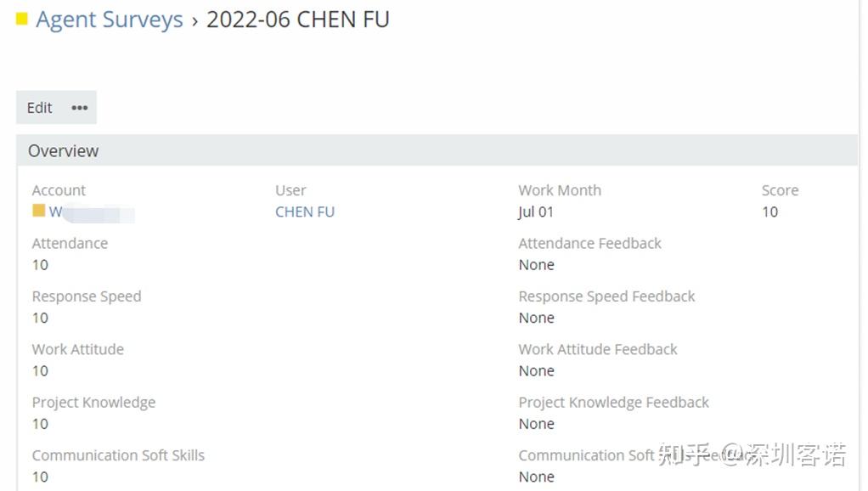
Task: Select the Response Speed score value
Action: tap(40, 318)
